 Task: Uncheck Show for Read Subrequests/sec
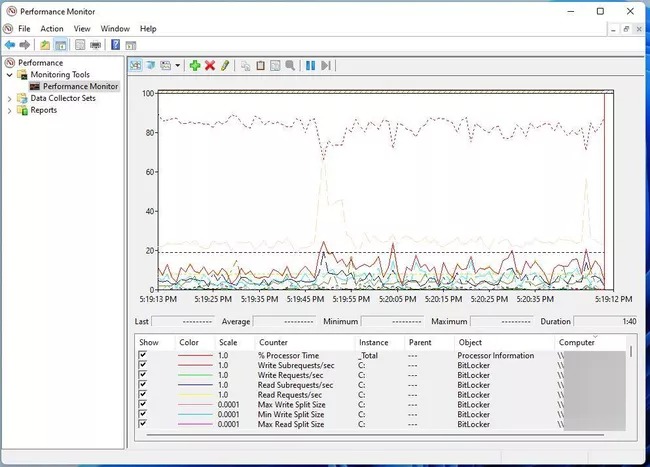click(143, 385)
